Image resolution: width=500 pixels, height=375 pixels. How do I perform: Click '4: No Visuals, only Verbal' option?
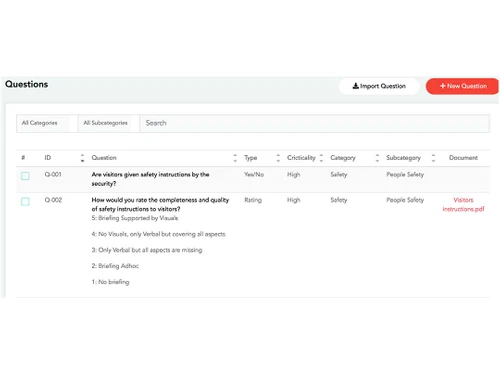pyautogui.click(x=159, y=234)
